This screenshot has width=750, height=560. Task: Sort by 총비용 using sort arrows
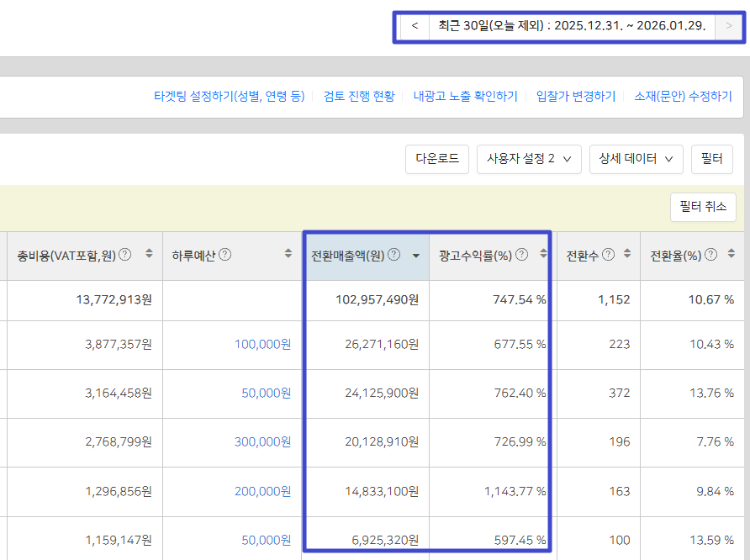click(x=150, y=255)
